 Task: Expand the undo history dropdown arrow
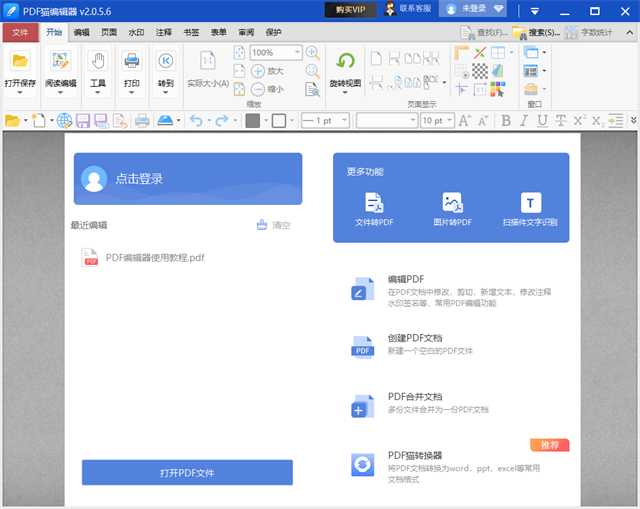[x=209, y=120]
